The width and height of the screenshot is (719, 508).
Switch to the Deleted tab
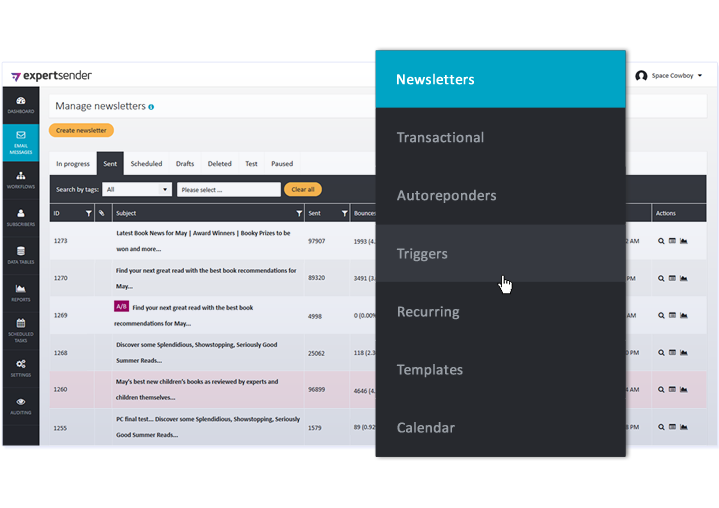pyautogui.click(x=220, y=164)
